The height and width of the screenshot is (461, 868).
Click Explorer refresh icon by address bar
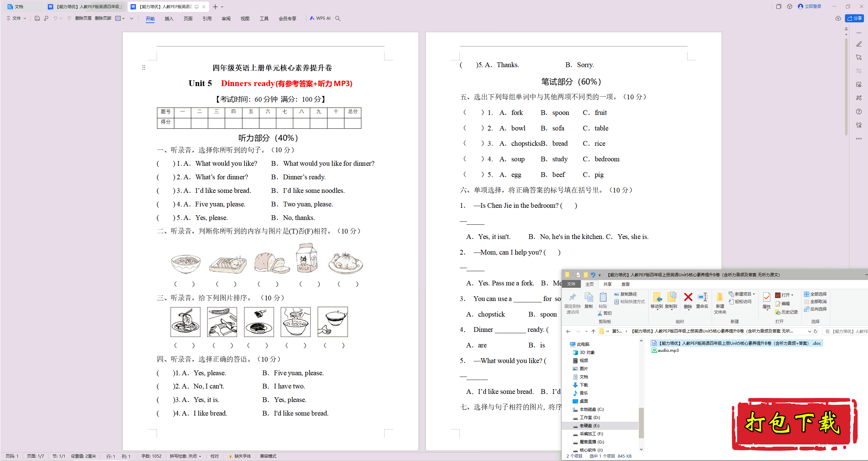tap(816, 332)
